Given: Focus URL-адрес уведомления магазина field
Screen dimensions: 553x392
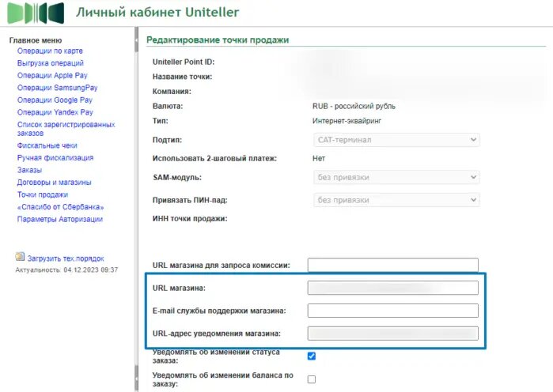Looking at the screenshot, I should 393,334.
